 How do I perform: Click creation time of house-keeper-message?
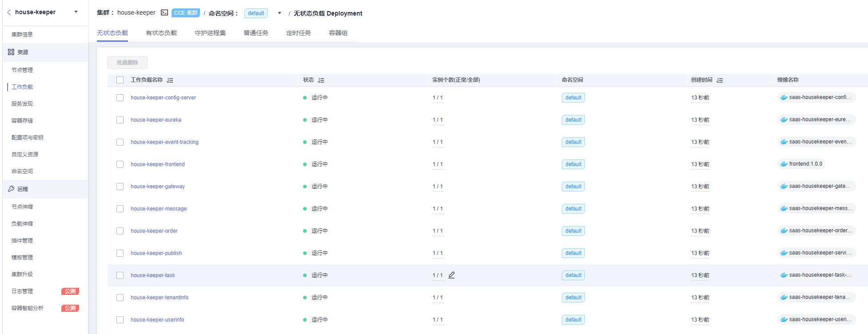point(700,209)
